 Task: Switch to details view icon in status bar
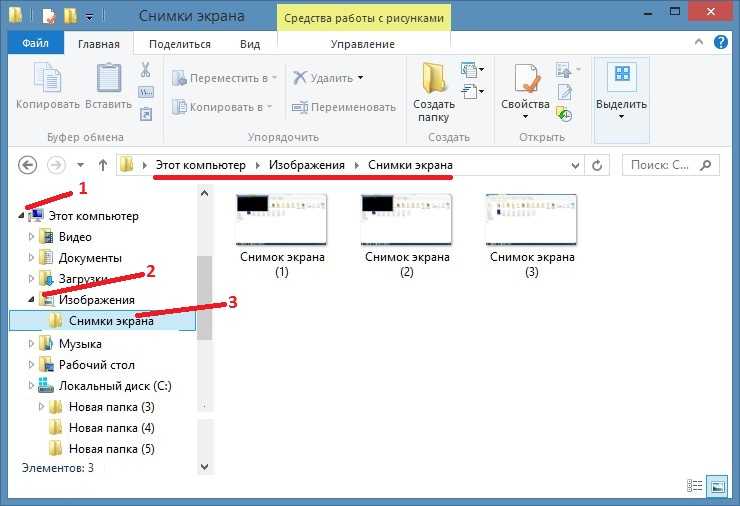click(x=694, y=486)
